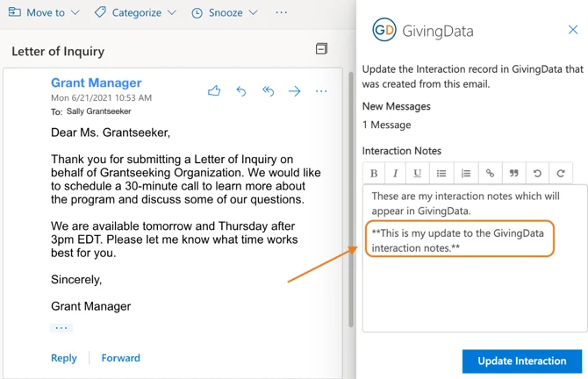
Task: Click the reply arrow icon in message header
Action: (x=241, y=90)
